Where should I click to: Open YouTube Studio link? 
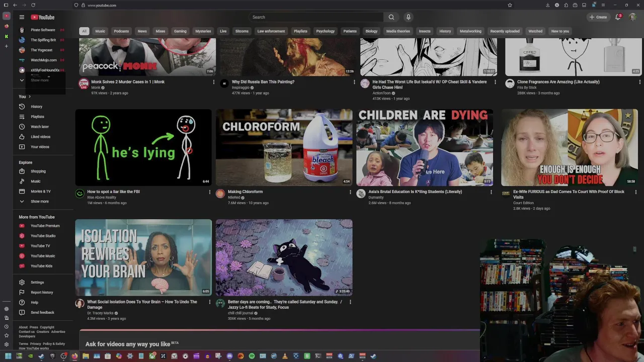click(42, 236)
